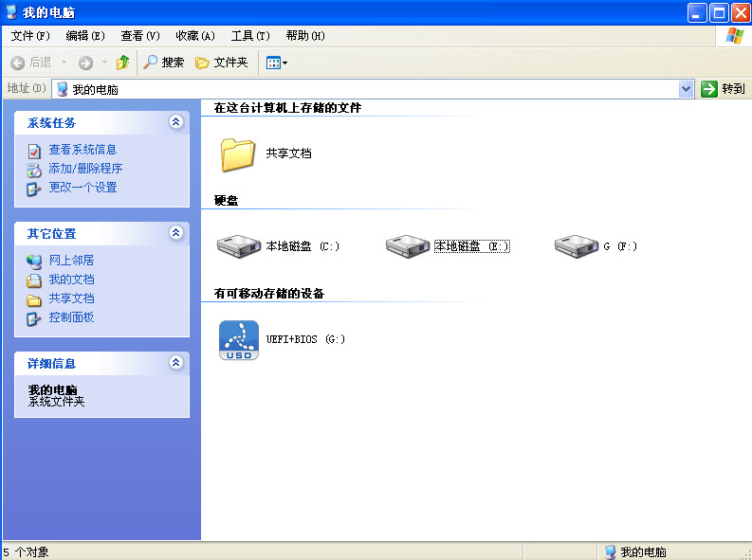This screenshot has height=560, width=752.
Task: Click the 后退 back button
Action: pyautogui.click(x=31, y=63)
